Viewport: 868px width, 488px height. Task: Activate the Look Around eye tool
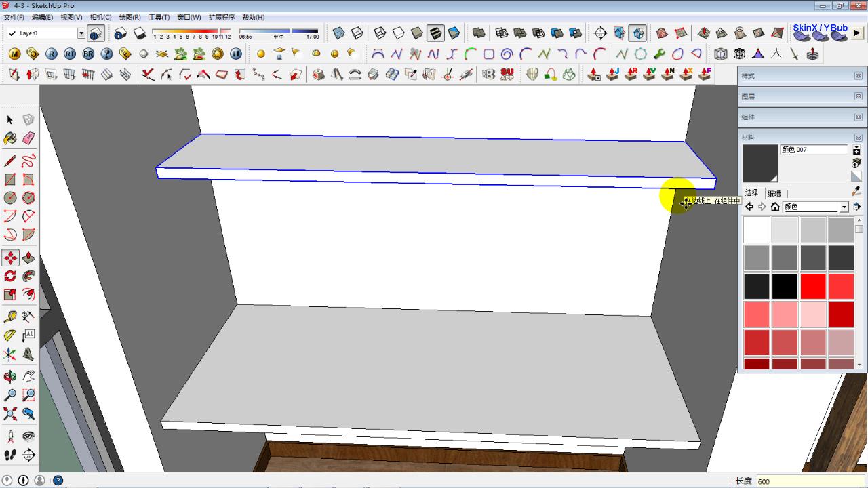tap(28, 436)
